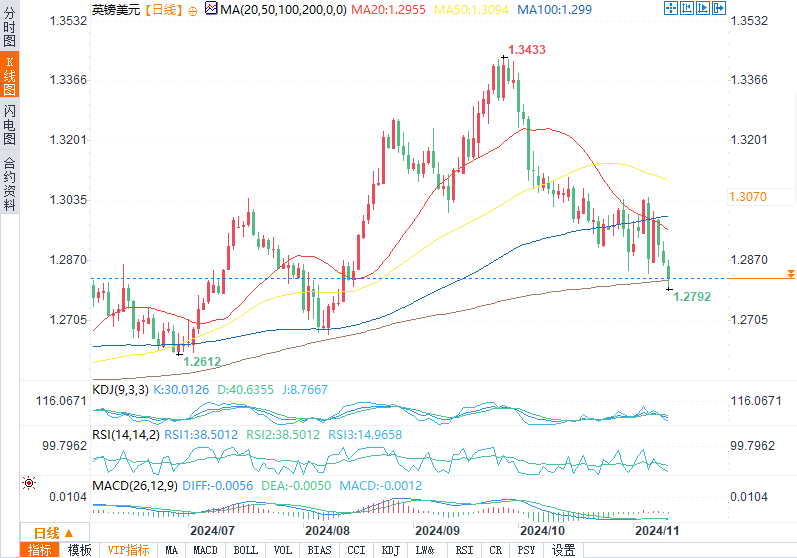Toggle the BOLL indicator
This screenshot has width=797, height=558.
(245, 550)
